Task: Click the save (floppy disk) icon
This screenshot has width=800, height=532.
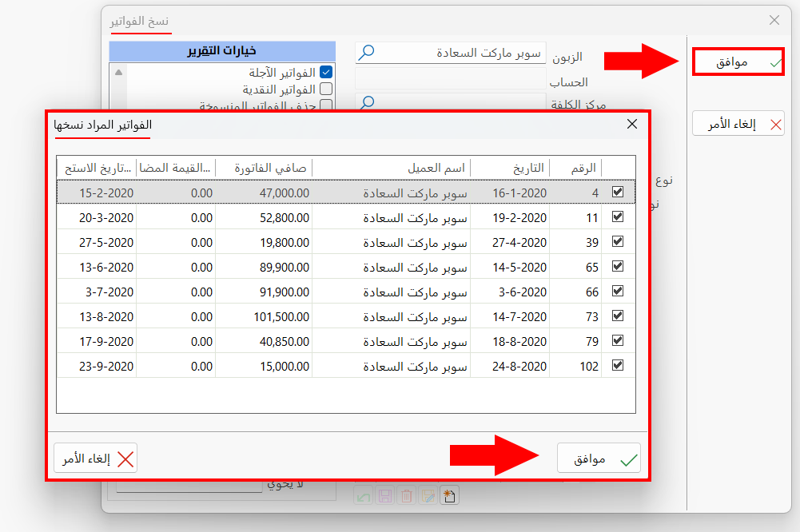Action: pyautogui.click(x=384, y=495)
